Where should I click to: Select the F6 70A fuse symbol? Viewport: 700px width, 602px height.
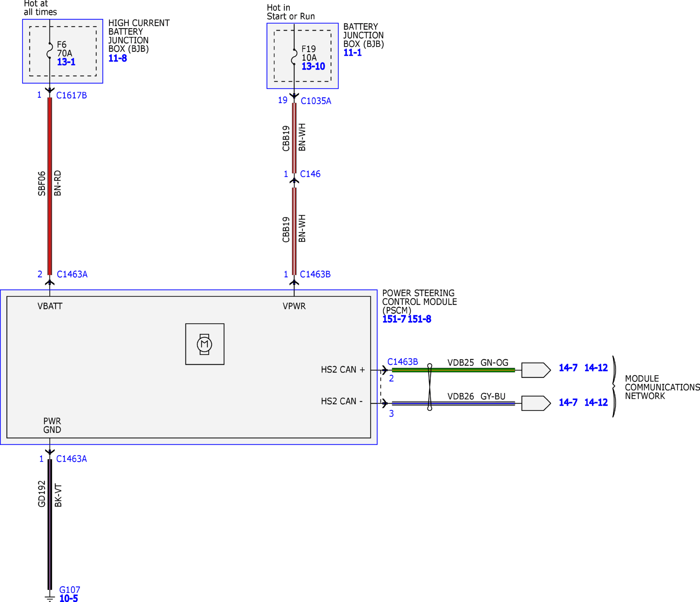click(50, 50)
